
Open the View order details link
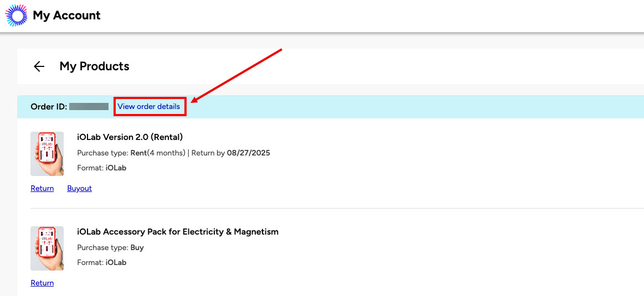click(x=149, y=106)
